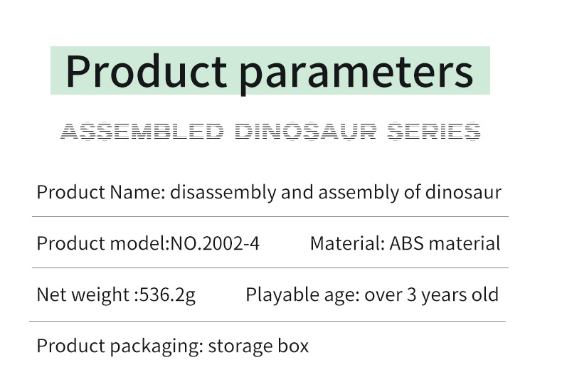Select the "Product packaging:" label
This screenshot has height=392, width=562.
pos(121,346)
